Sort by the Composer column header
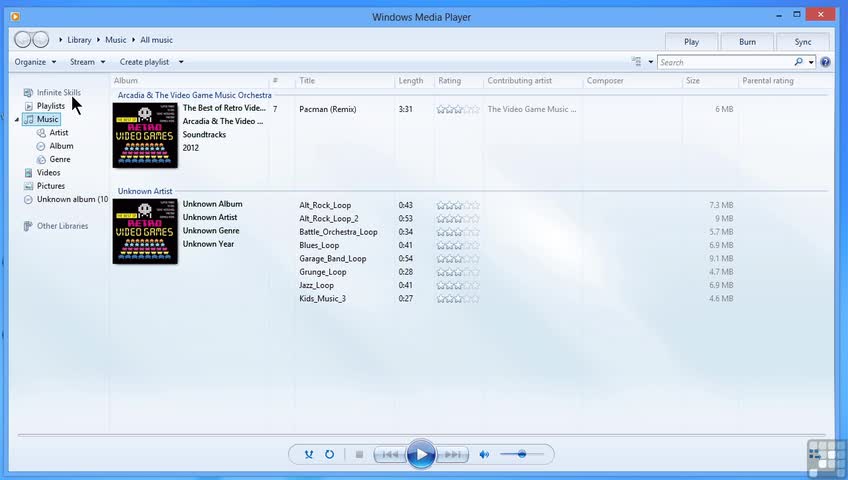 pos(605,81)
